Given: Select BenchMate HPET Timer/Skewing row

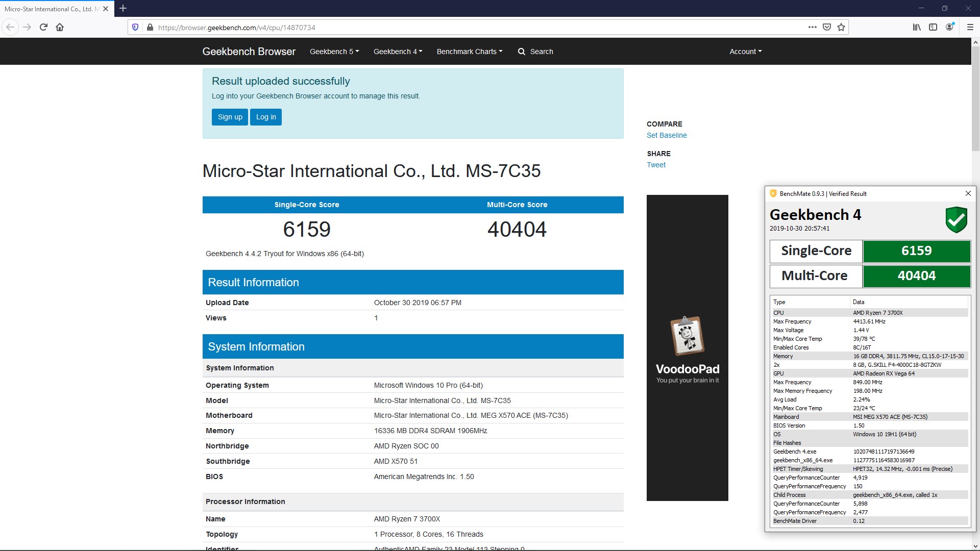Looking at the screenshot, I should (x=870, y=469).
